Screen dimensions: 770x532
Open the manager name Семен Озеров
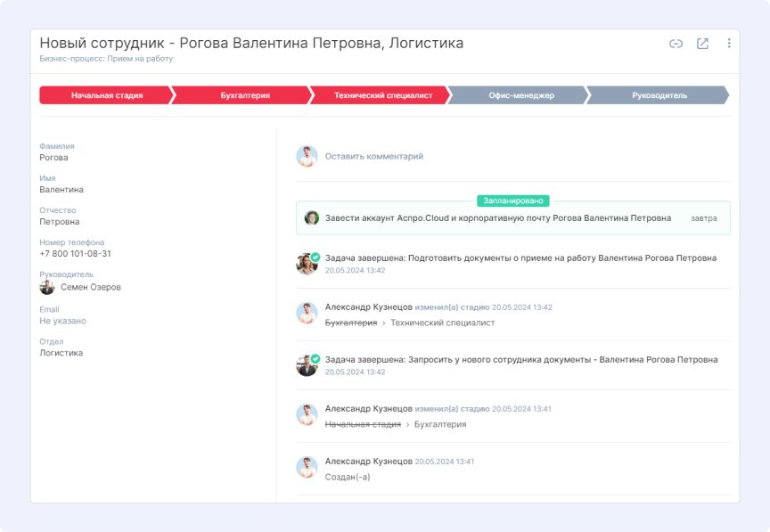tap(91, 287)
